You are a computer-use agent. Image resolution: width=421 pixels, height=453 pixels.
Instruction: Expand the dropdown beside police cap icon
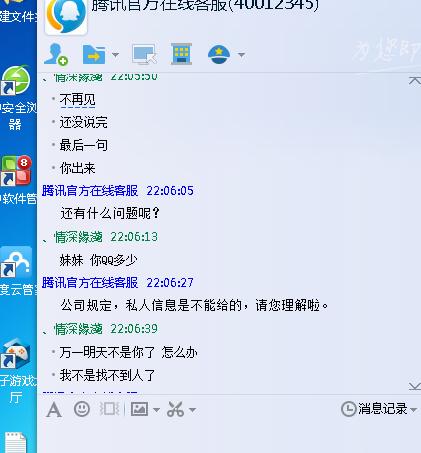241,55
